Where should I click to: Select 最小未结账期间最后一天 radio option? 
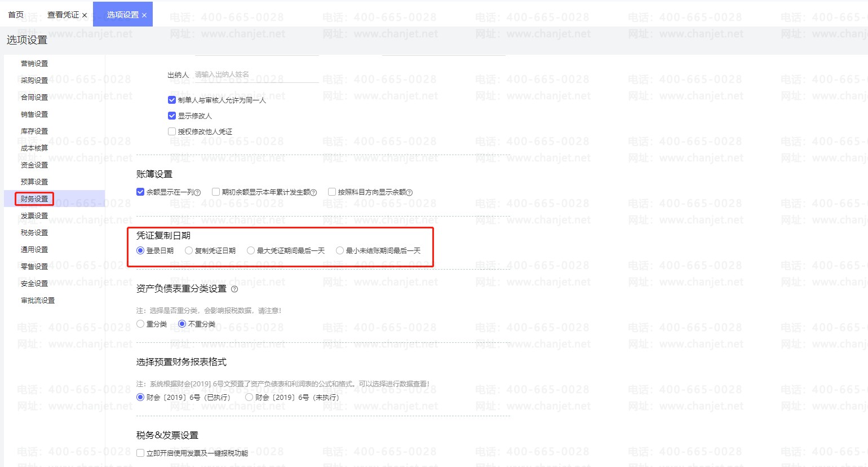(340, 250)
